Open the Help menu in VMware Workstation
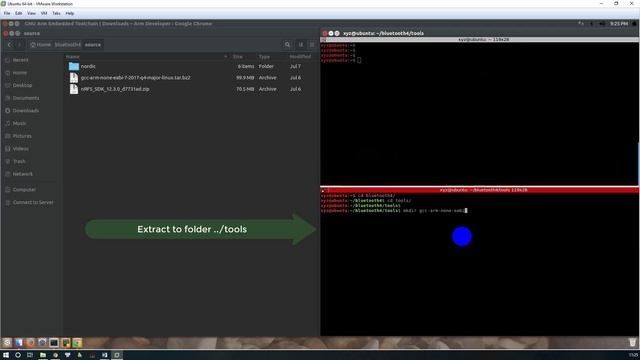640x360 pixels. (70, 13)
